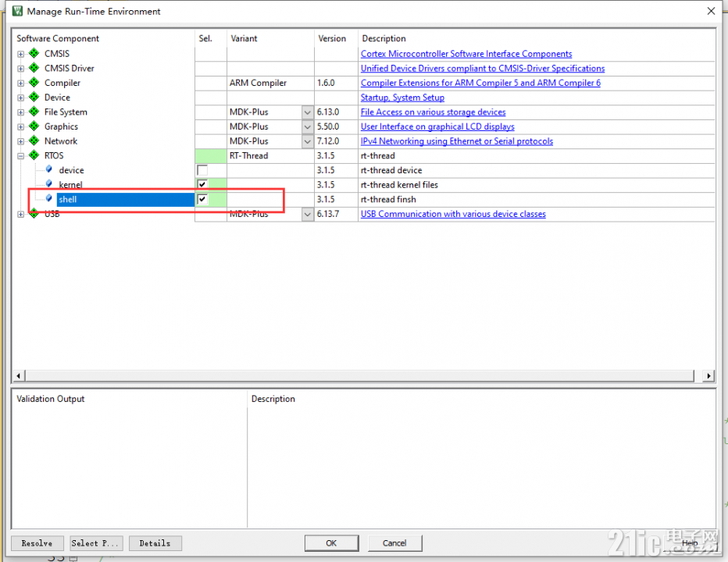Viewport: 728px width, 562px height.
Task: Click the blue gem icon beside device
Action: [48, 169]
